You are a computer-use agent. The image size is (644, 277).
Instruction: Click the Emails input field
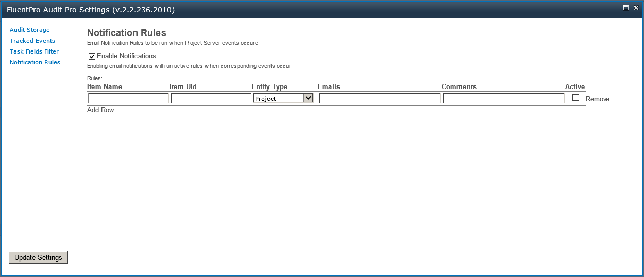click(x=380, y=98)
